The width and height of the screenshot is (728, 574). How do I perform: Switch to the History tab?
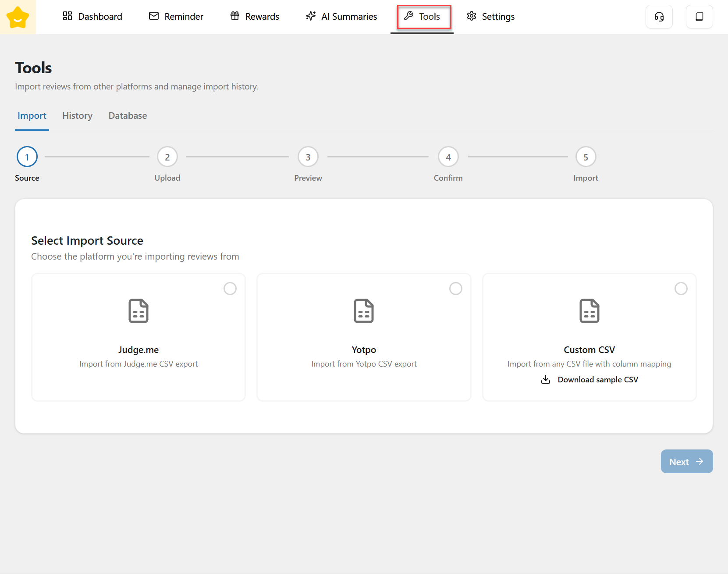pyautogui.click(x=77, y=116)
